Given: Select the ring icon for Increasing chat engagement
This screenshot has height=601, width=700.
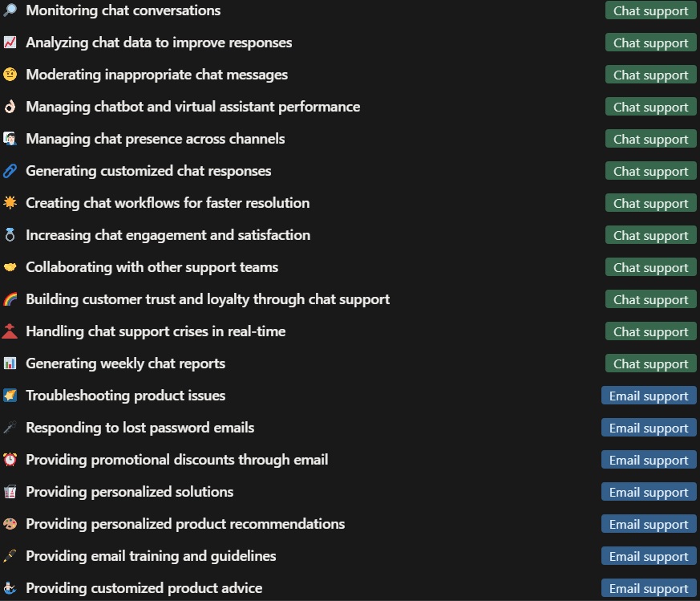Looking at the screenshot, I should click(11, 235).
